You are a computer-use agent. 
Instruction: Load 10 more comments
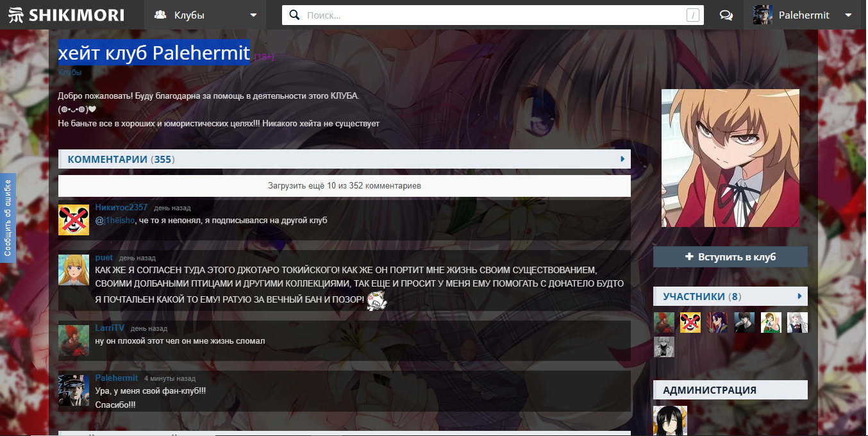click(344, 186)
